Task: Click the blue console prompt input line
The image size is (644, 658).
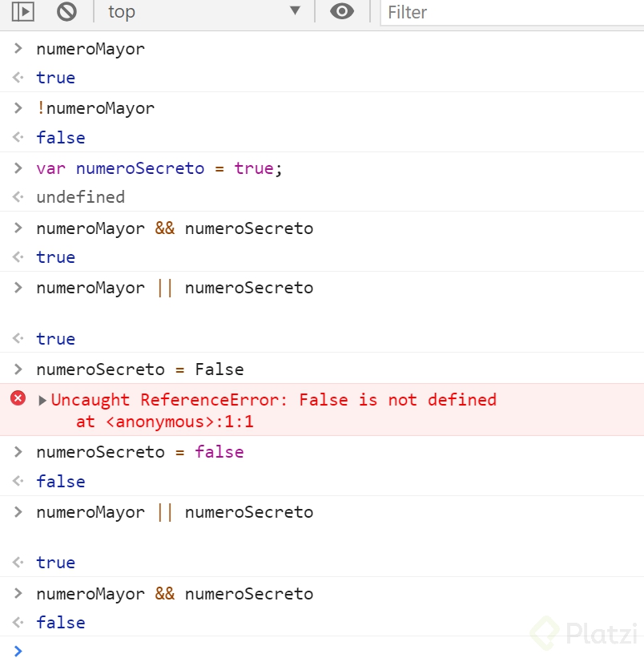Action: point(322,650)
